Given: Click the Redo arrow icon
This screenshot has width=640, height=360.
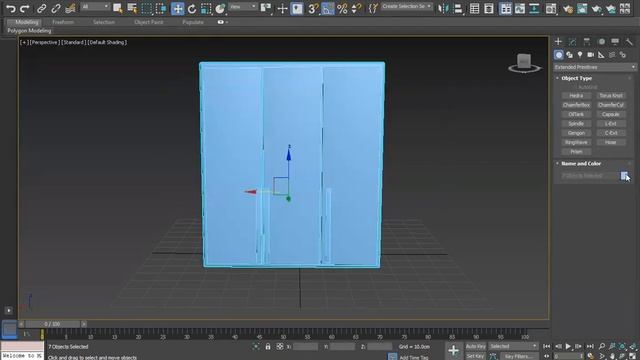Looking at the screenshot, I should click(x=24, y=8).
